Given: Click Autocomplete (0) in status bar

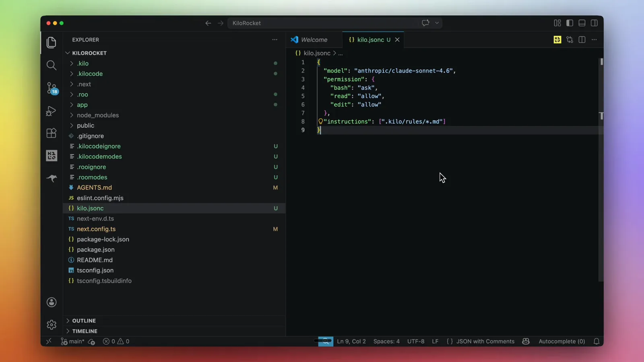Looking at the screenshot, I should click(x=561, y=341).
